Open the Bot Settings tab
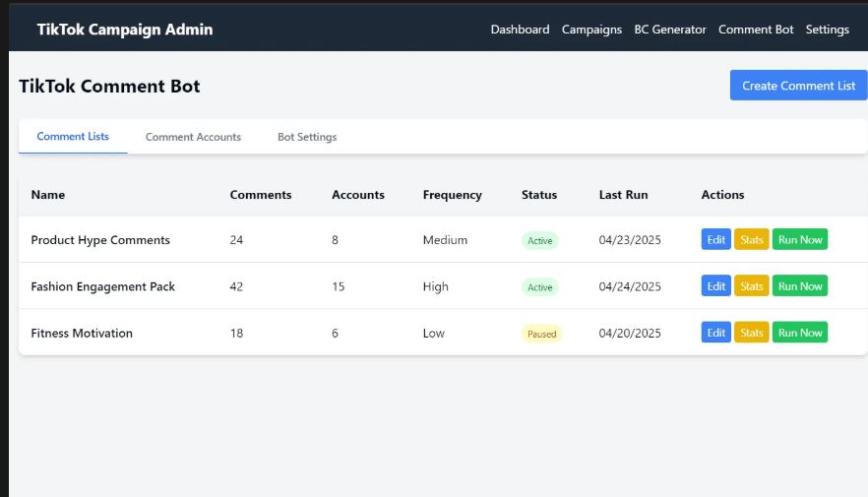 pyautogui.click(x=307, y=137)
